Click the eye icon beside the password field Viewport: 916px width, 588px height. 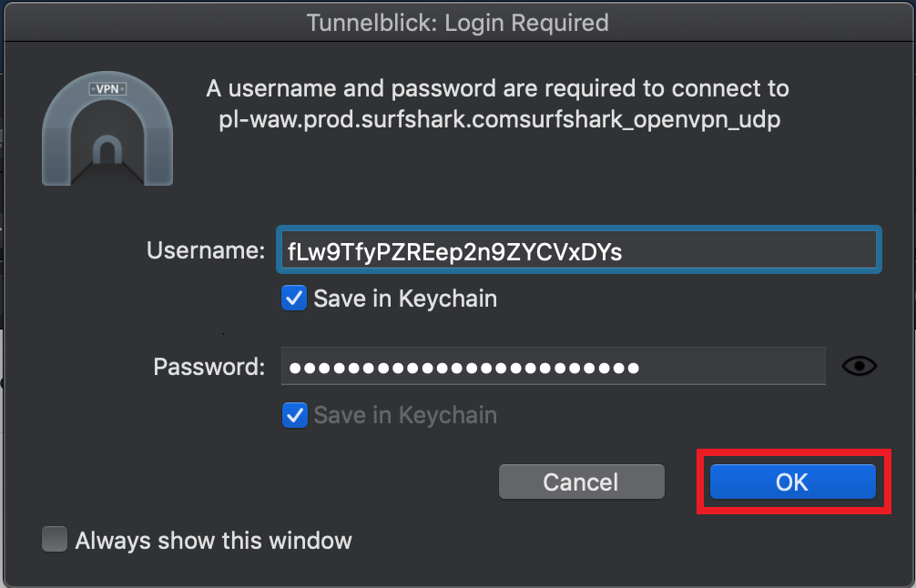click(859, 365)
